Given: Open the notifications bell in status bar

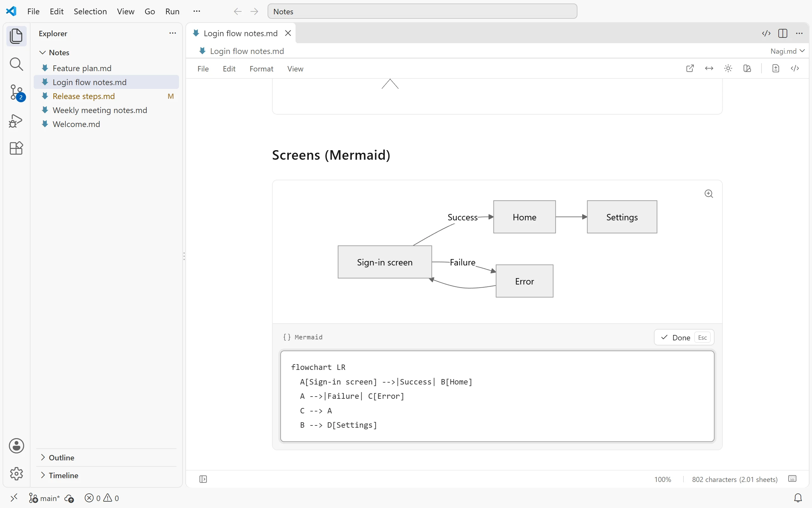Looking at the screenshot, I should (x=798, y=498).
